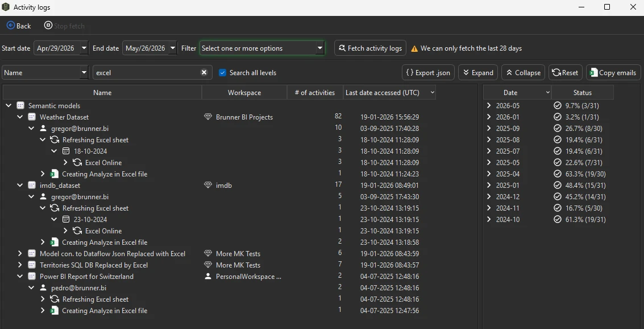Click the Semantic models grid icon
This screenshot has height=329, width=644.
click(20, 106)
